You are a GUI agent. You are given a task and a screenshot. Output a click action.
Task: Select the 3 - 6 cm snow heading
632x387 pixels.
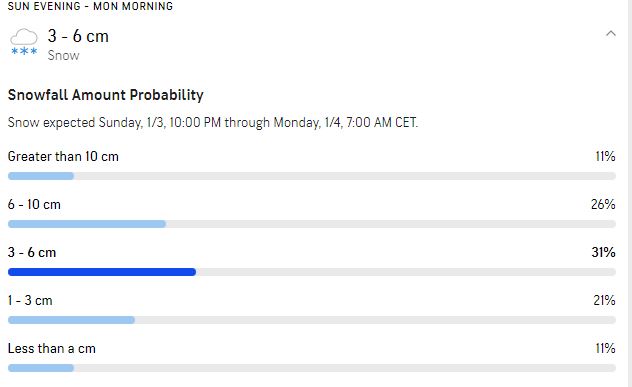(x=78, y=36)
